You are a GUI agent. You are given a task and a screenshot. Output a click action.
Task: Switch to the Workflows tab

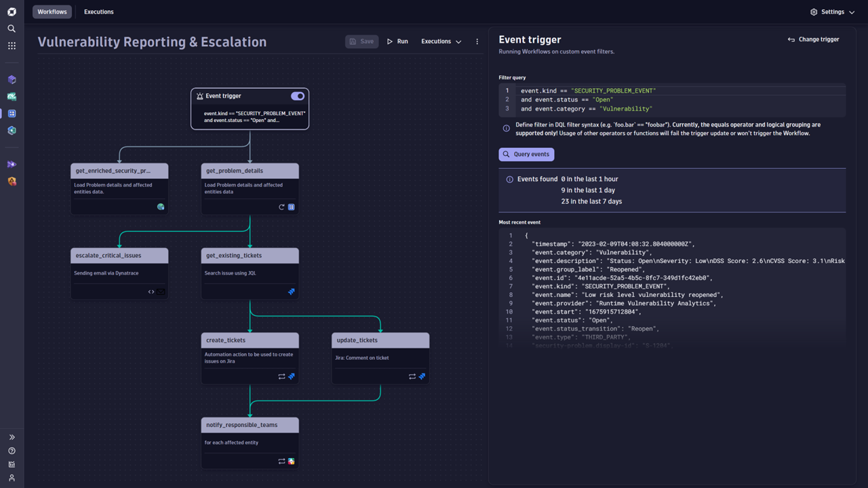click(52, 12)
